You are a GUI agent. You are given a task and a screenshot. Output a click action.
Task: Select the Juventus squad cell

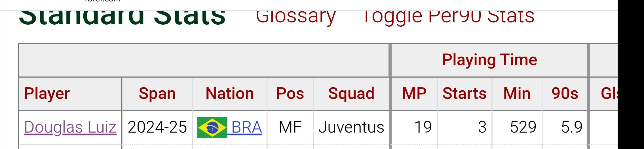pos(351,127)
